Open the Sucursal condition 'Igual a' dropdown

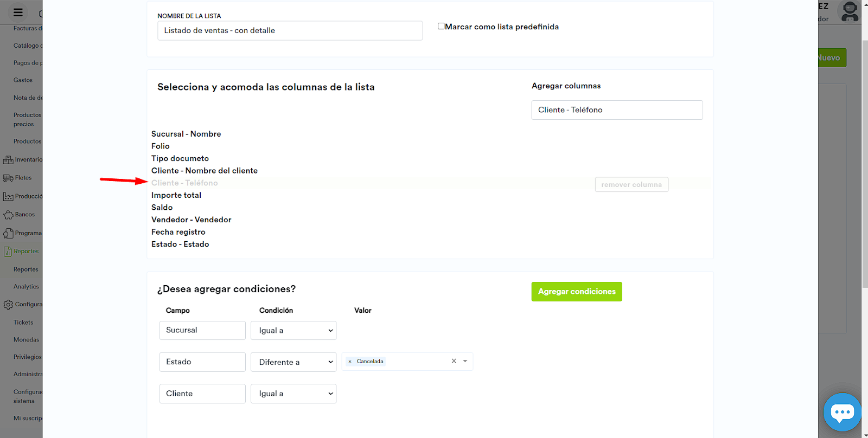(x=293, y=331)
